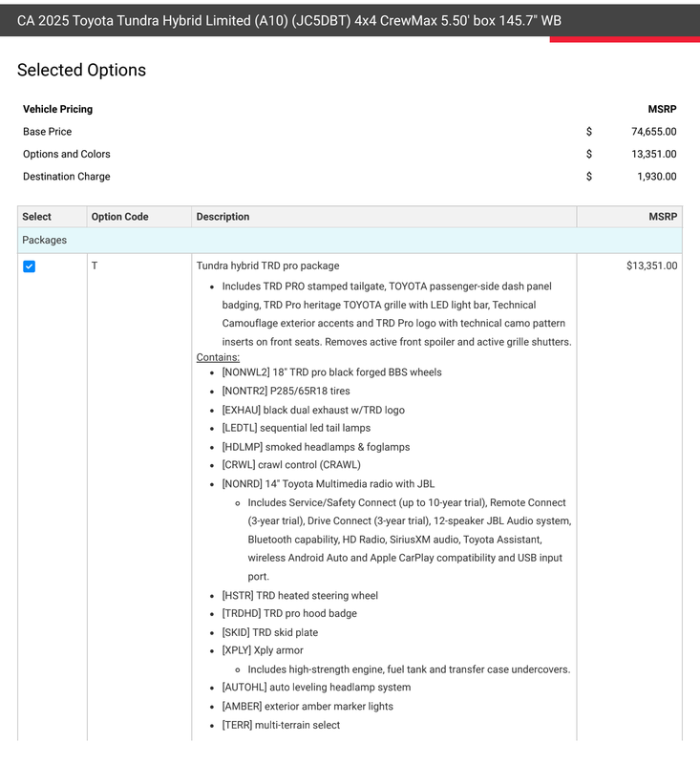
Task: Click the Base Price amount 74,655.00
Action: coord(654,132)
